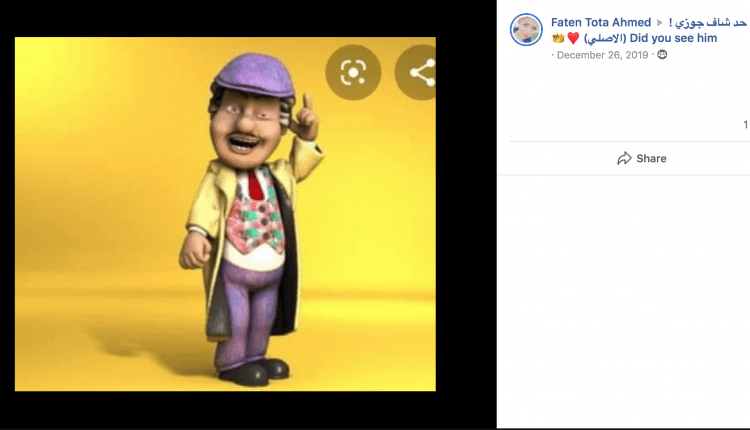750x430 pixels.
Task: View the reaction count showing 1
Action: click(745, 125)
